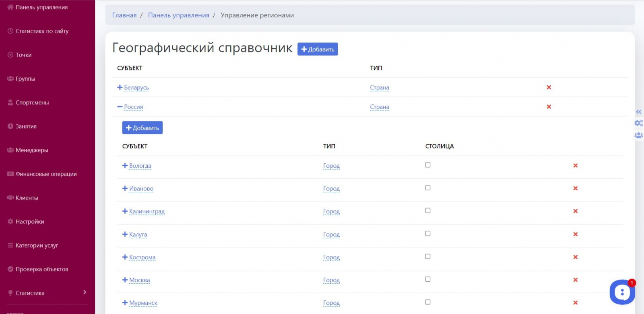Screen dimensions: 644x314
Task: Click the people icon beside Менеджеры
Action: point(10,150)
